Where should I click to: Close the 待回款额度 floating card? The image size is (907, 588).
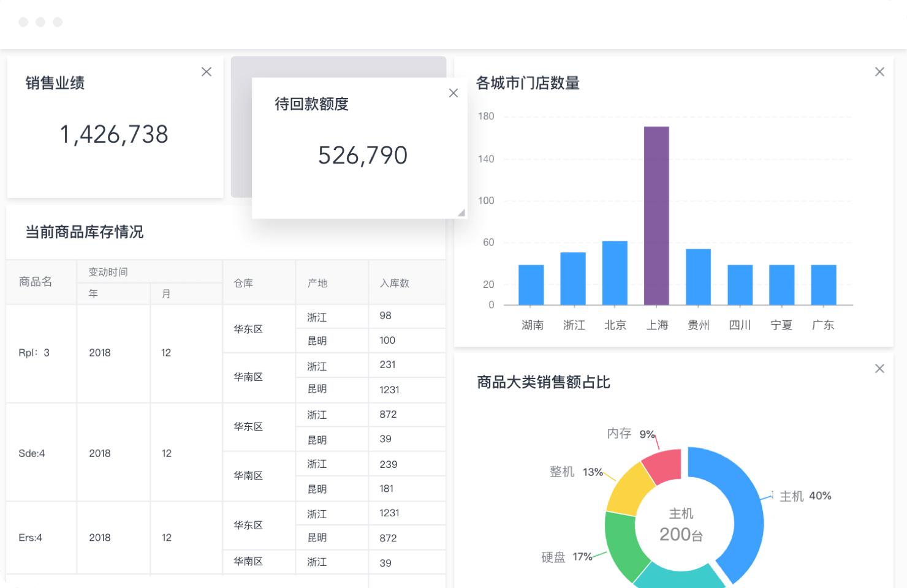tap(453, 93)
